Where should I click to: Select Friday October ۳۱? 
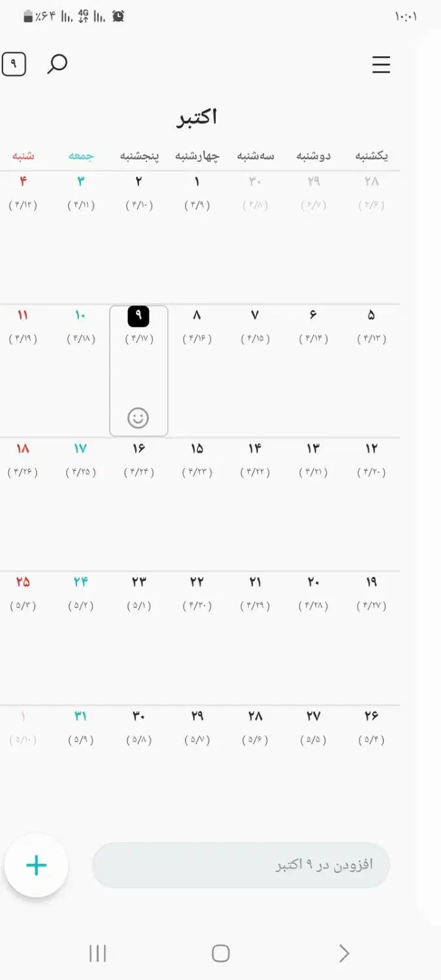point(80,716)
